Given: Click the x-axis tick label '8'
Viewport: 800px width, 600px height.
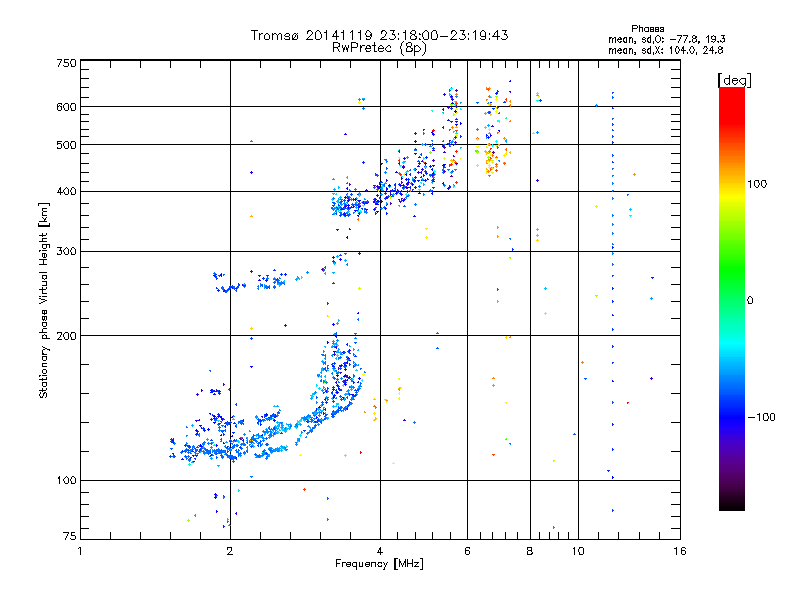Looking at the screenshot, I should tap(530, 551).
